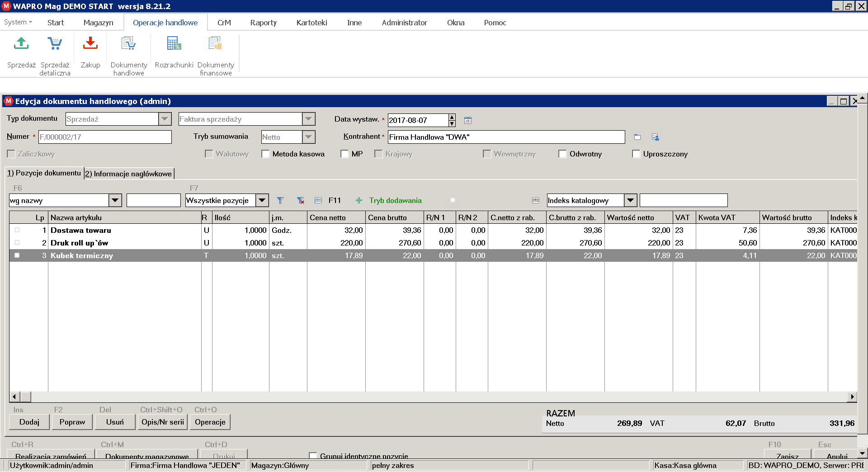Click vertical scrollbar down arrow
The image size is (868, 472).
pyautogui.click(x=862, y=453)
